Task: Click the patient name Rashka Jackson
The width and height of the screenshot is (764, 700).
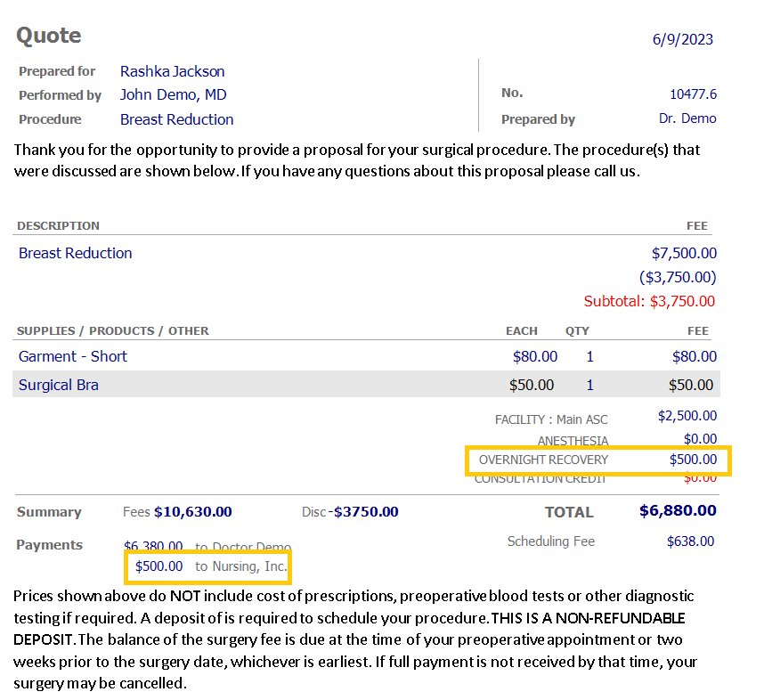Action: tap(172, 71)
